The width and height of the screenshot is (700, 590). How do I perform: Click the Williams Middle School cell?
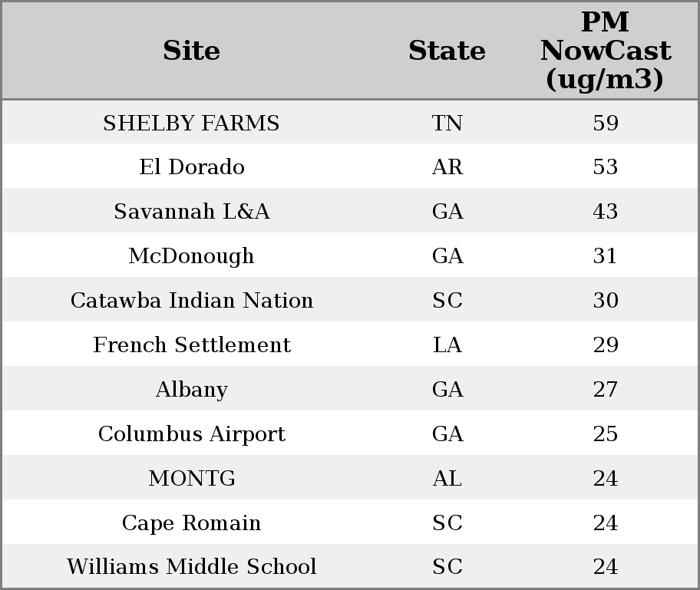tap(192, 566)
